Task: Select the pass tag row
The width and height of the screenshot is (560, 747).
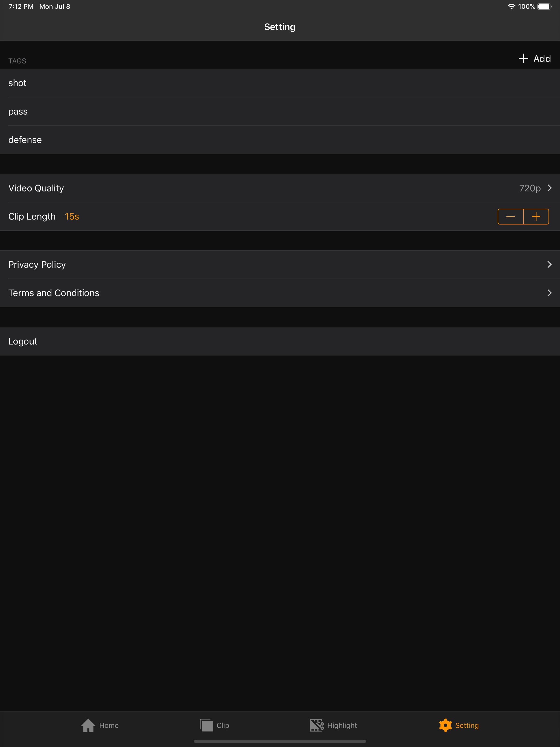Action: [280, 112]
